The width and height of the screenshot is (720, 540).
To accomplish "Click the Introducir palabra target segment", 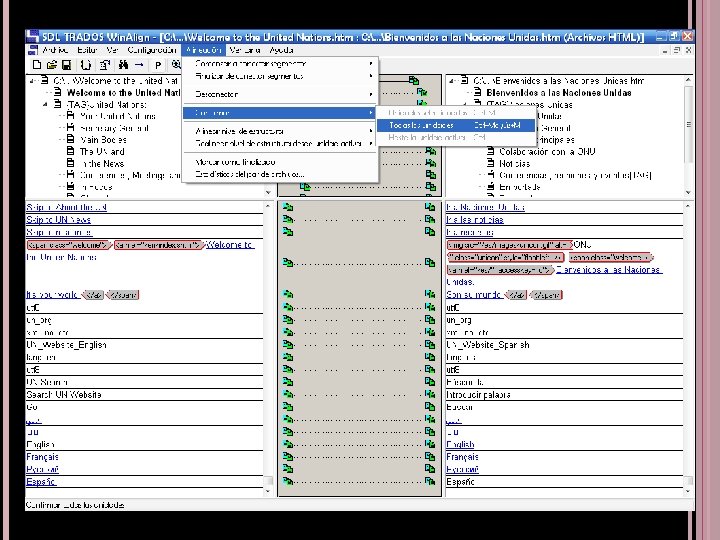I will pos(564,394).
